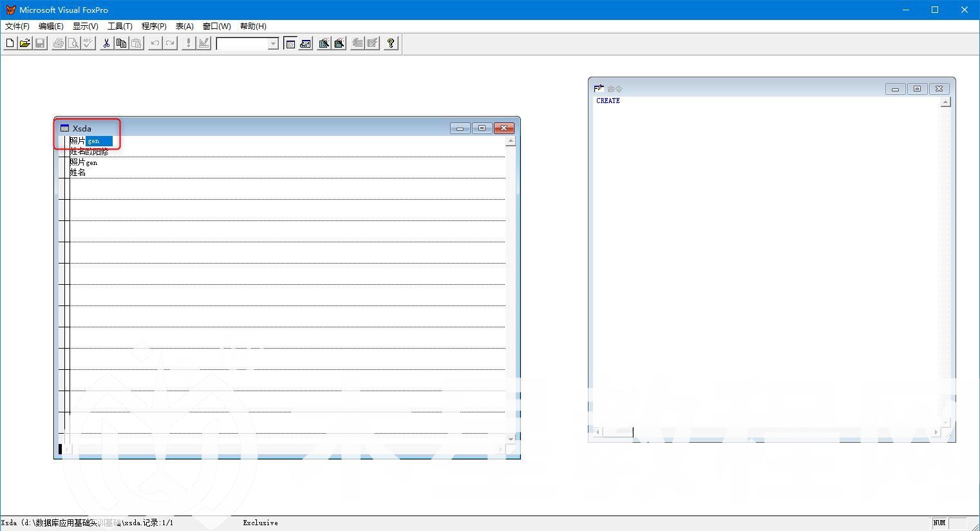980x531 pixels.
Task: Click the highlighted gen field in Xsda
Action: click(99, 141)
